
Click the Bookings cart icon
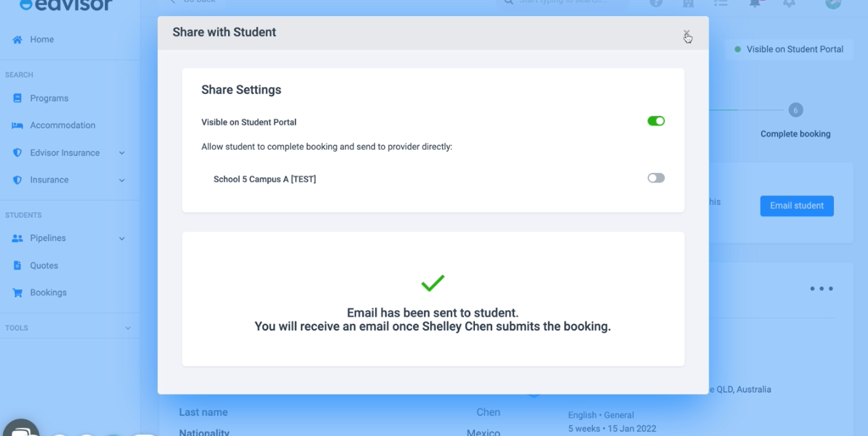[x=17, y=293]
